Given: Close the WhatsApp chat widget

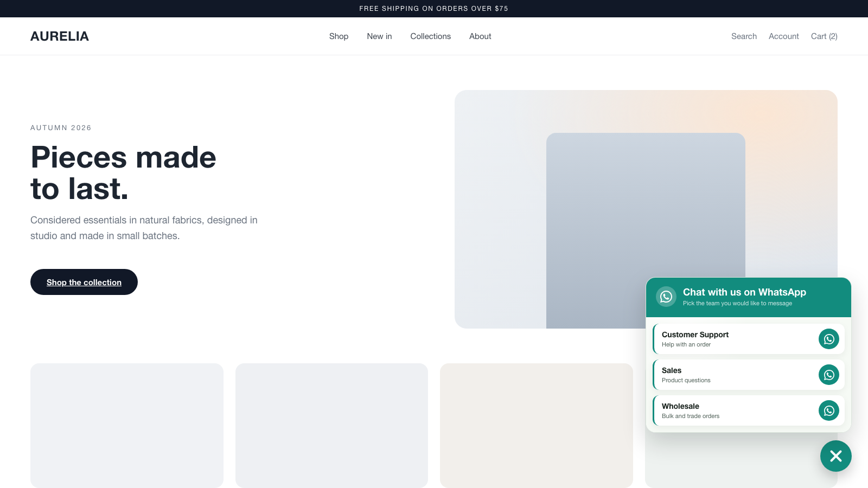Looking at the screenshot, I should tap(835, 456).
